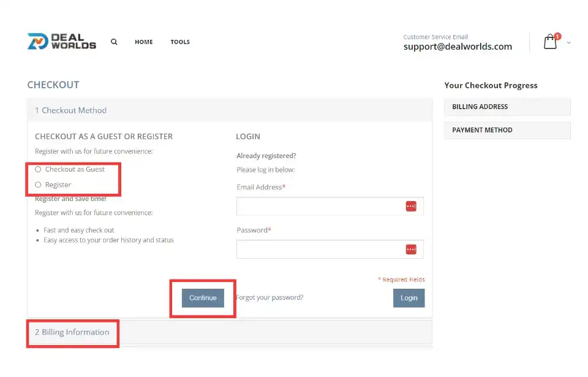Viewport: 588px width, 377px height.
Task: Focus the Email Address input field
Action: click(x=320, y=207)
